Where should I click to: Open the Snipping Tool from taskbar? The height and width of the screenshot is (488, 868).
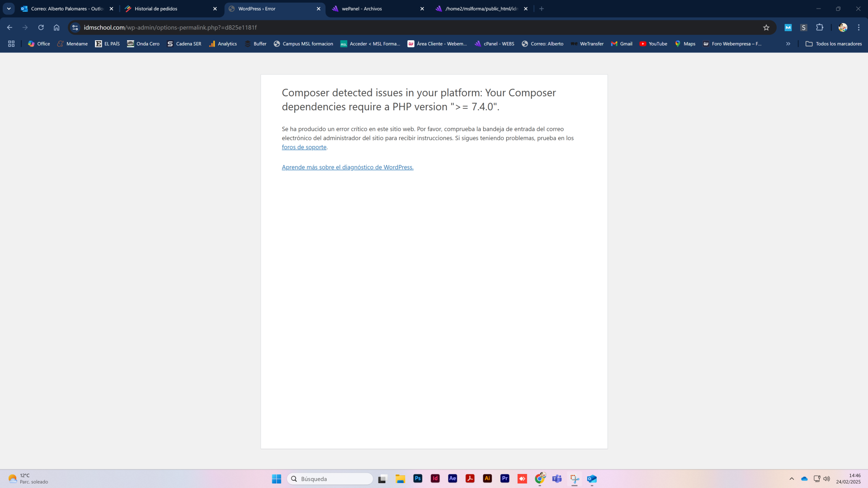pyautogui.click(x=575, y=479)
